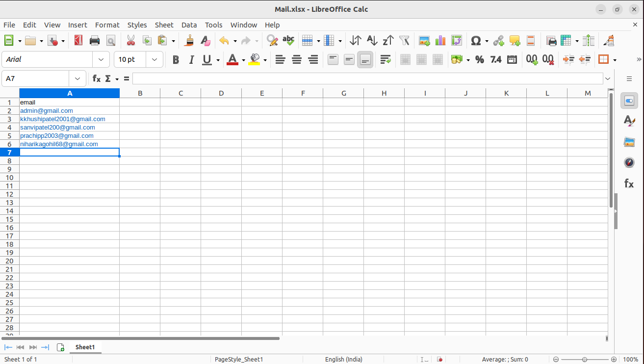Click Add Decimal Place icon
The image size is (644, 364).
tap(532, 59)
